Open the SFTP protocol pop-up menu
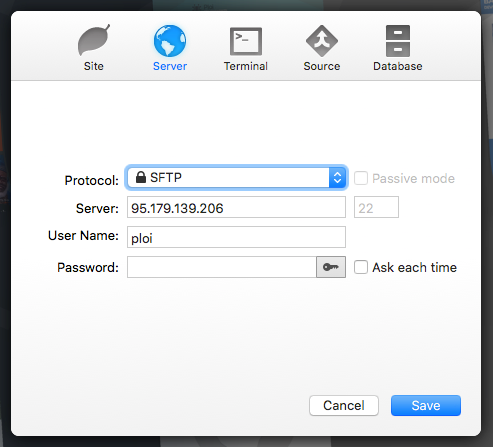The height and width of the screenshot is (447, 493). 237,178
